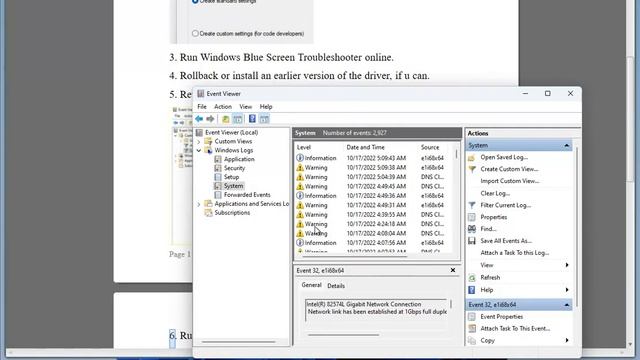Select Create custom settings radio in background document
This screenshot has width=640, height=360.
(195, 33)
